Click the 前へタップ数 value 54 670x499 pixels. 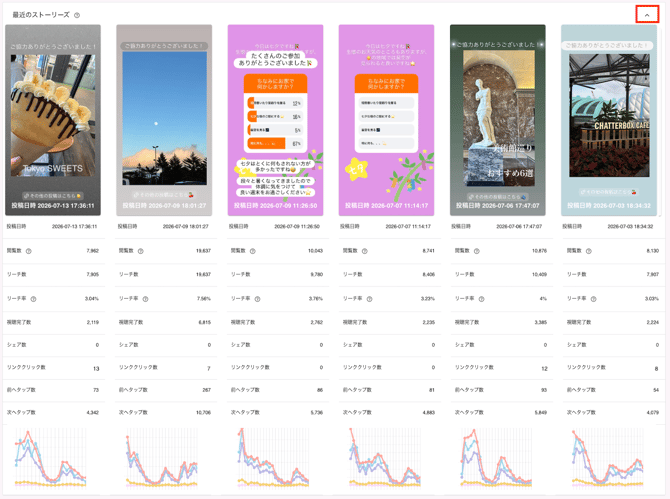click(656, 390)
